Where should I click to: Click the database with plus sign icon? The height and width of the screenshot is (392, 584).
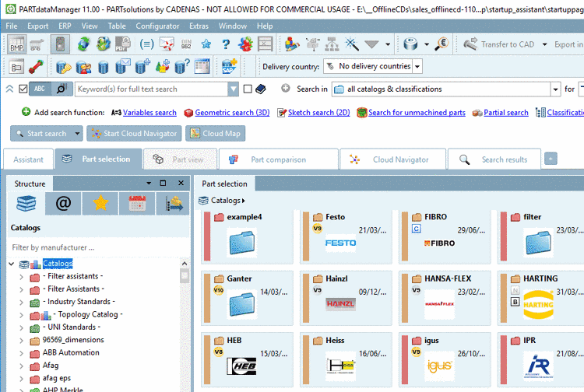tap(142, 67)
